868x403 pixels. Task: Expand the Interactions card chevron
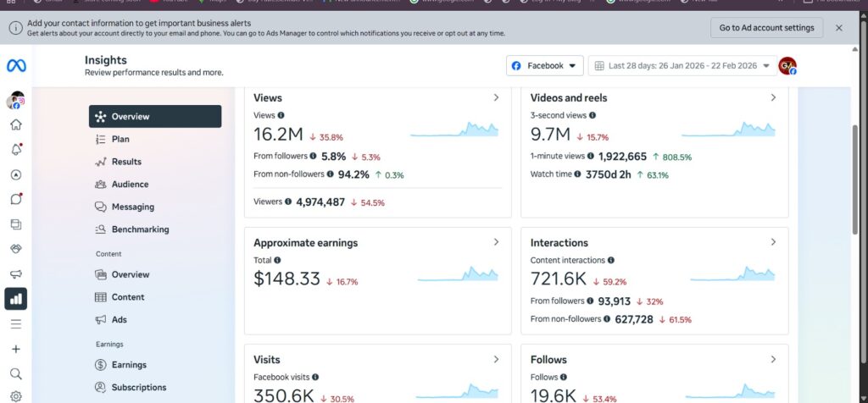(x=773, y=242)
